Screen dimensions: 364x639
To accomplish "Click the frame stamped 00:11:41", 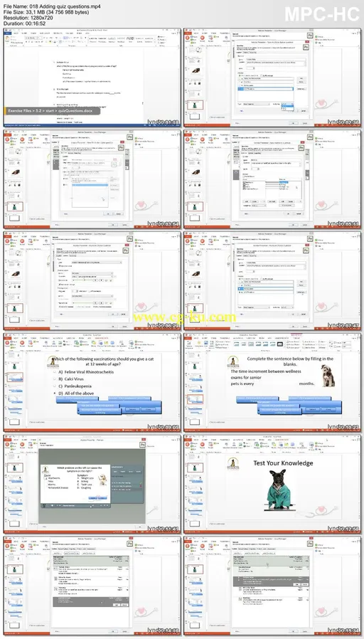I will pos(92,484).
